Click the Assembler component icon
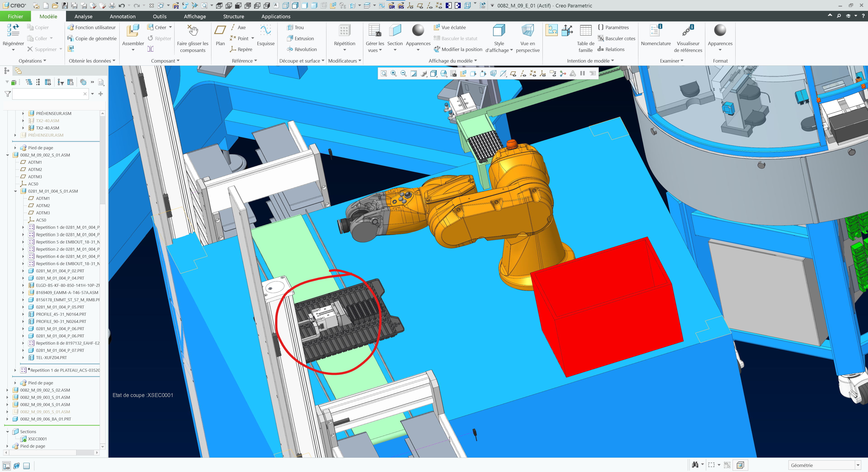The height and width of the screenshot is (472, 868). coord(133,31)
